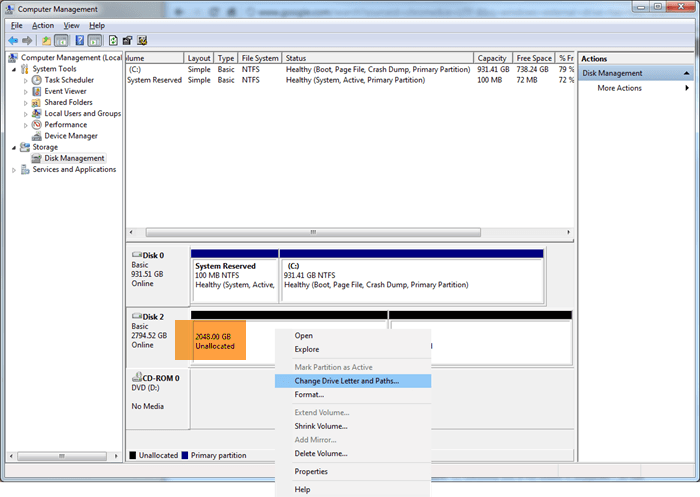Screen dimensions: 700x497
Task: Select Shrink Volume from context menu
Action: click(x=321, y=426)
